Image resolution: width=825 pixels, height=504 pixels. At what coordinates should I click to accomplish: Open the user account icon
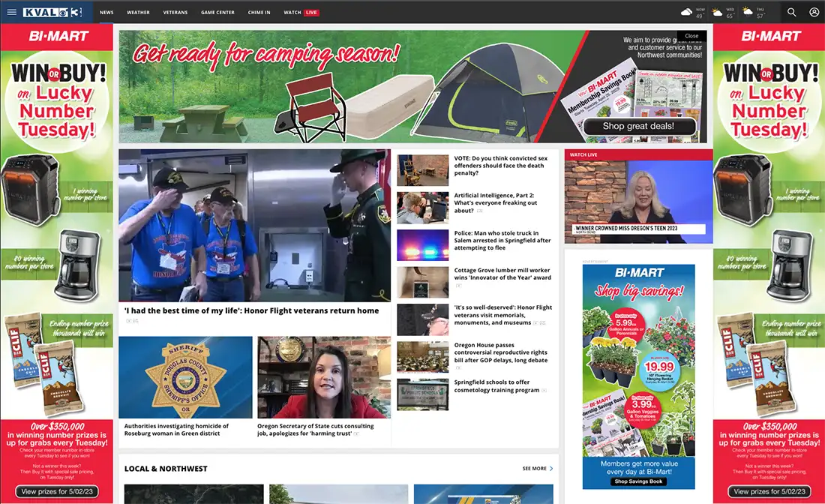[814, 12]
